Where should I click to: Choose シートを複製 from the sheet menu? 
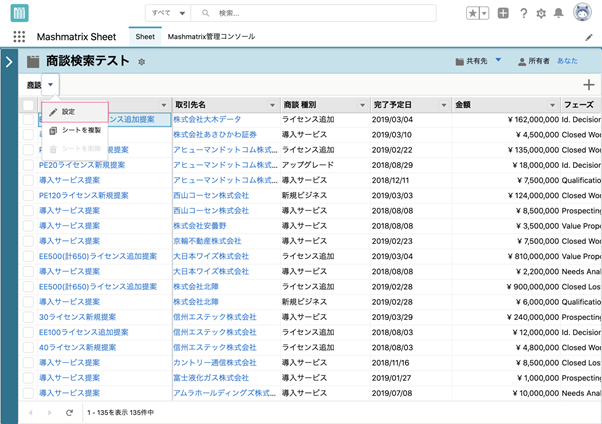pyautogui.click(x=75, y=130)
